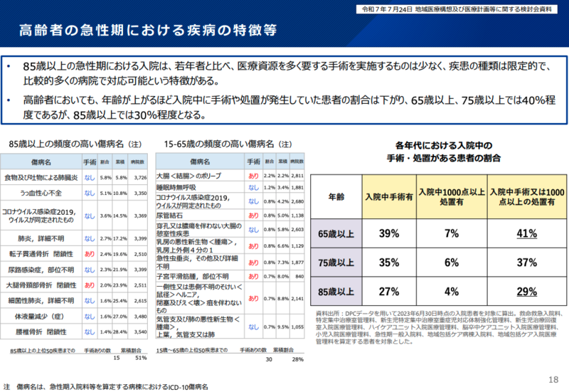This screenshot has width=569, height=392.
Task: Click the 入院中手術有 column header
Action: point(388,196)
